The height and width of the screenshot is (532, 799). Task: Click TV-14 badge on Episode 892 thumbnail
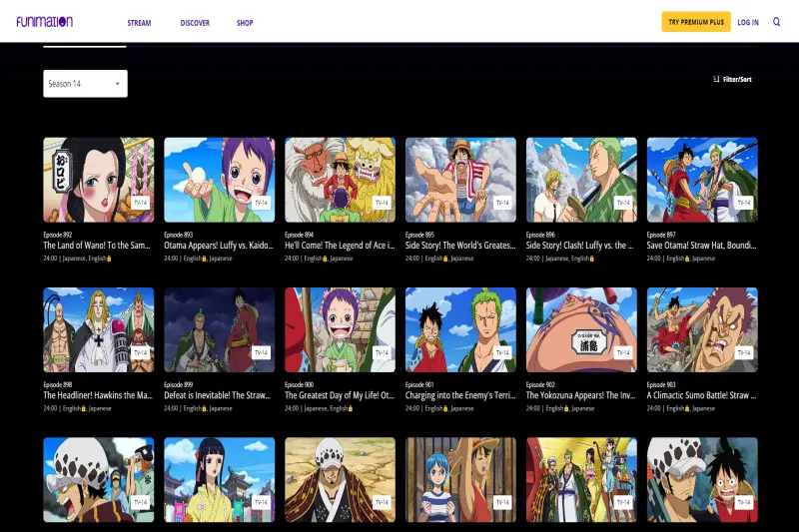140,203
